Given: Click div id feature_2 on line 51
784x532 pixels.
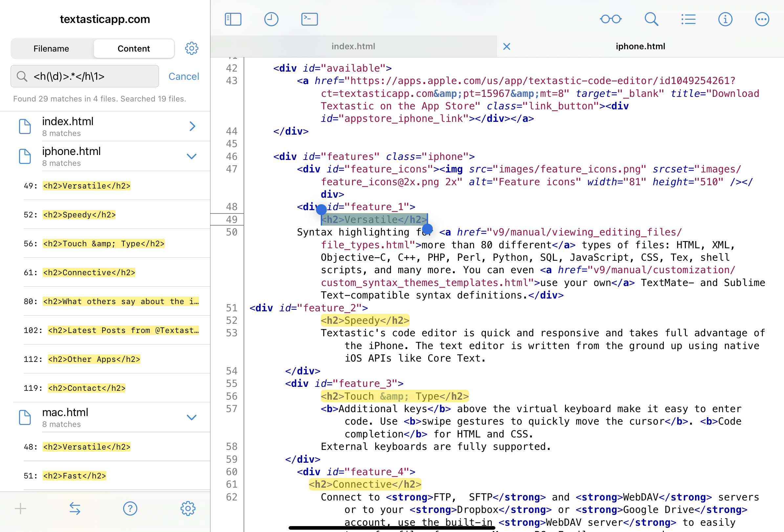Looking at the screenshot, I should (309, 308).
